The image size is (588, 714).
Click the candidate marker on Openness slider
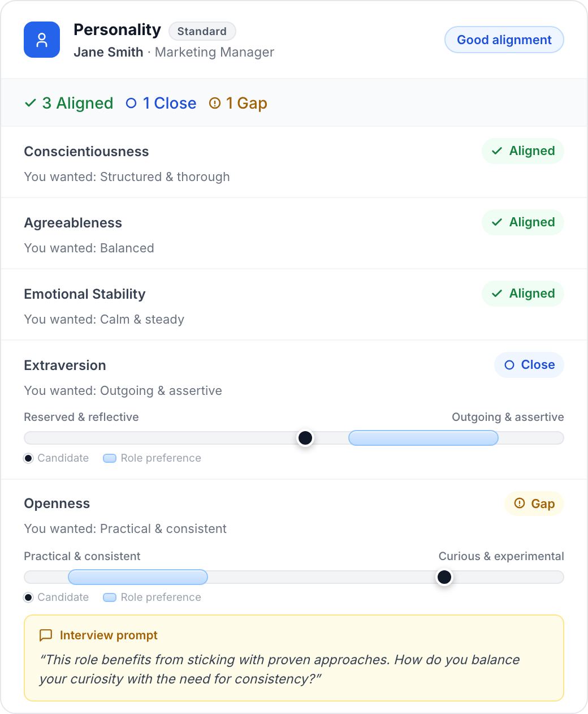click(444, 577)
